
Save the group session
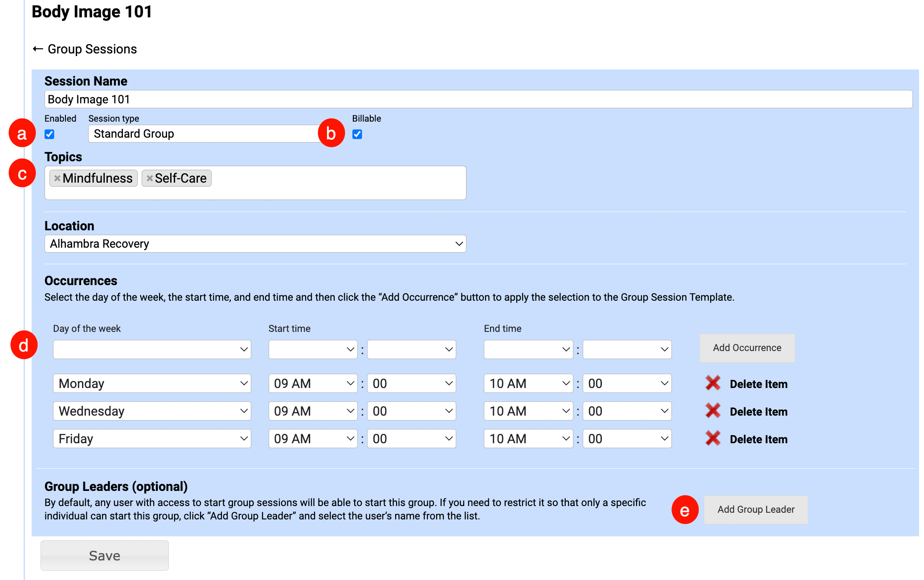[104, 555]
